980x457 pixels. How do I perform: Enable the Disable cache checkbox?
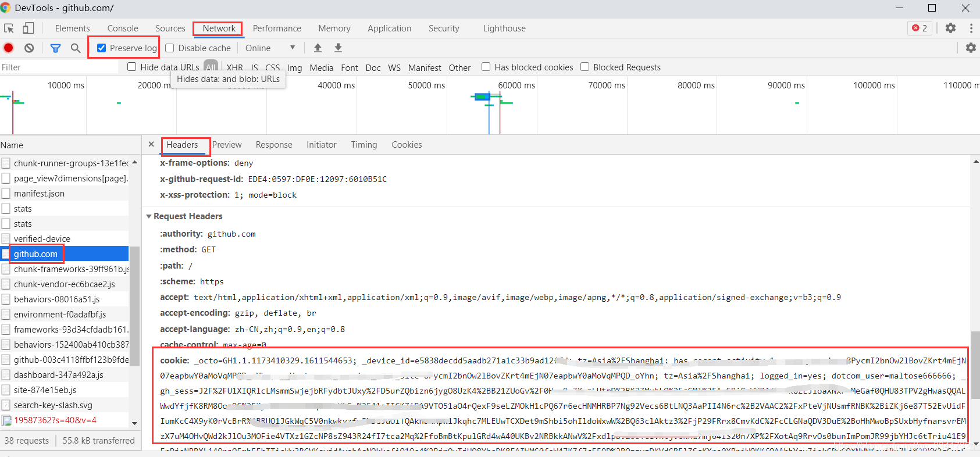(x=170, y=48)
